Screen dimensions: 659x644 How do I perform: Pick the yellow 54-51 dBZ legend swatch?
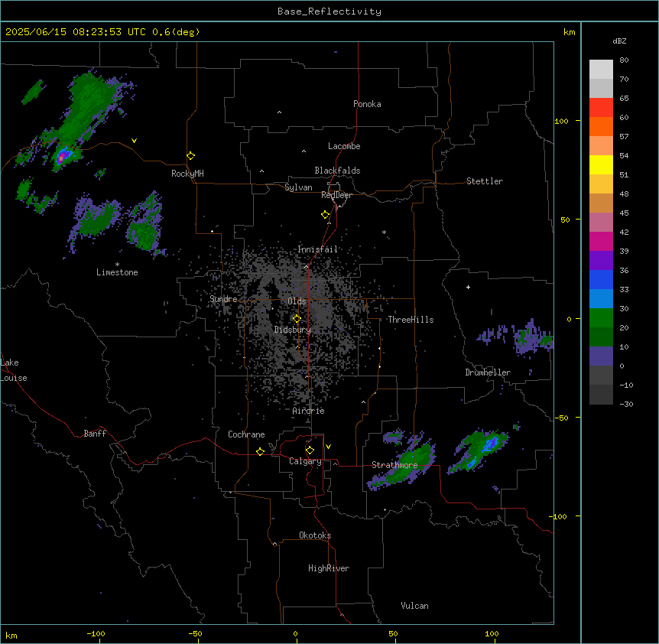601,164
